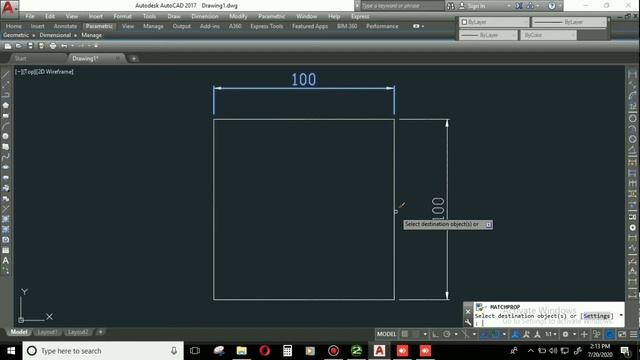
Task: Click the command line wrench customize icon
Action: click(x=468, y=322)
